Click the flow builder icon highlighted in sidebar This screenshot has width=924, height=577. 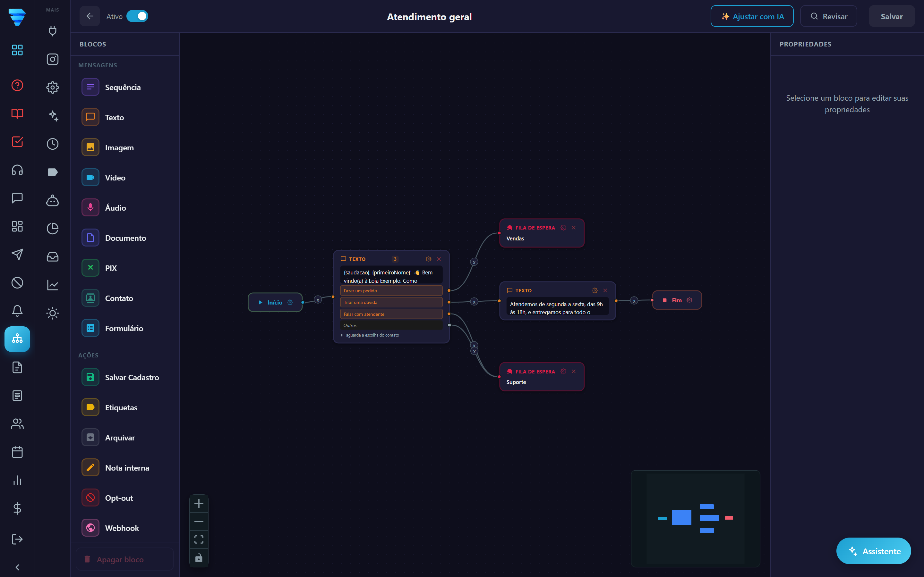pos(17,339)
